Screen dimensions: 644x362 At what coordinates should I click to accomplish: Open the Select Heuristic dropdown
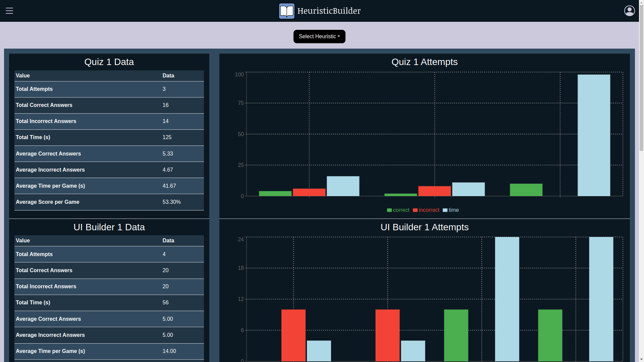point(319,37)
